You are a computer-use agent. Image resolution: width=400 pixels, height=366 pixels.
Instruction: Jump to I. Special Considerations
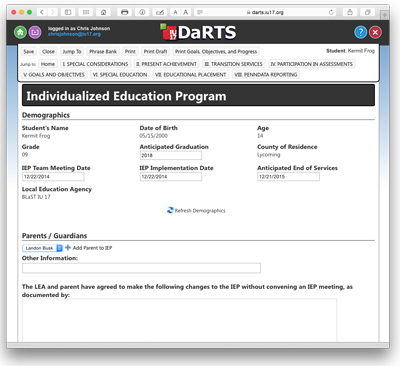(96, 64)
